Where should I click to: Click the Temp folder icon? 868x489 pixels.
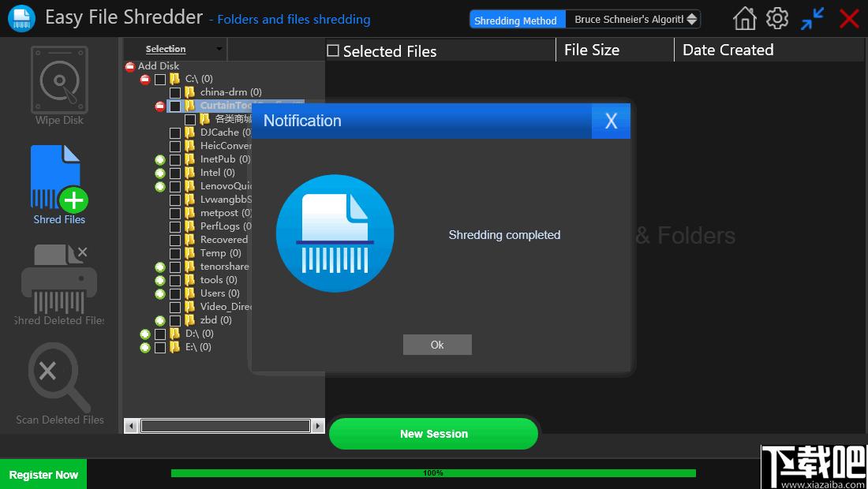190,253
